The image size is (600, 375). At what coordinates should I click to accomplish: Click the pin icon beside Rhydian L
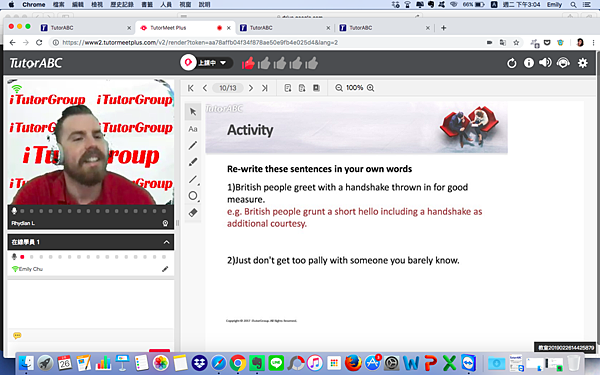click(165, 223)
